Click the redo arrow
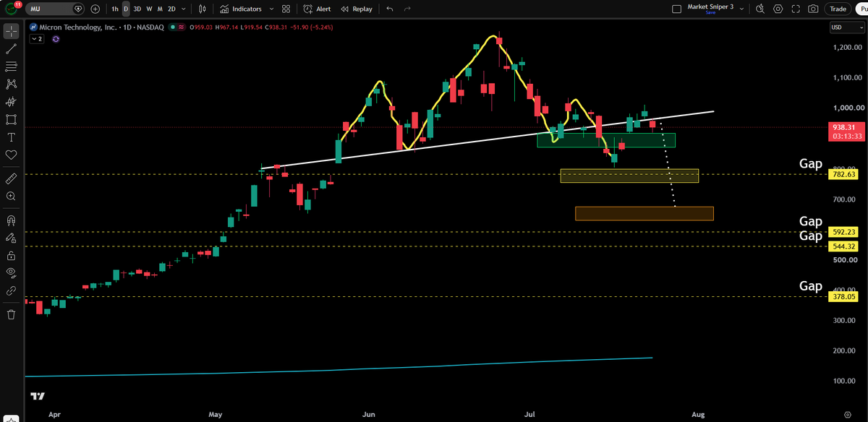The image size is (868, 422). coord(407,9)
